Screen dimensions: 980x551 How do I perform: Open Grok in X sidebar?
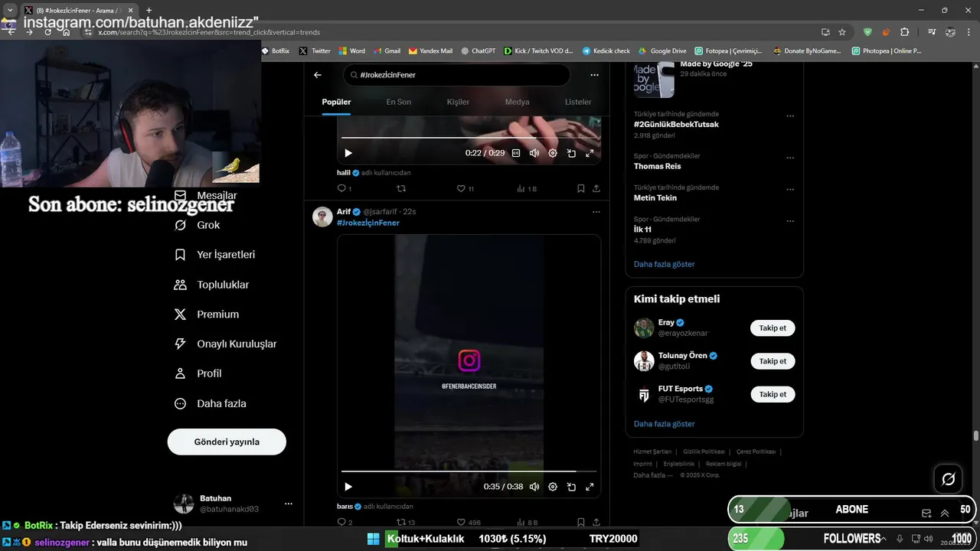point(198,225)
